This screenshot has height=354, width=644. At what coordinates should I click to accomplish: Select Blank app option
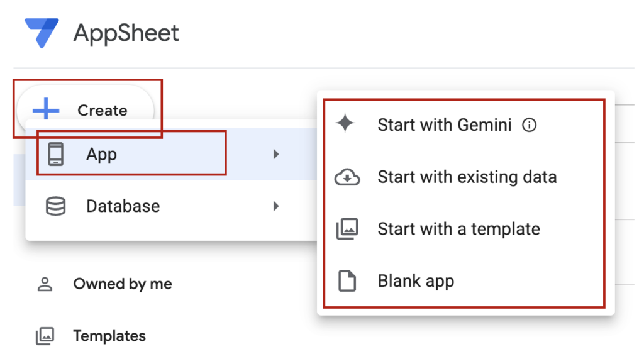[416, 280]
